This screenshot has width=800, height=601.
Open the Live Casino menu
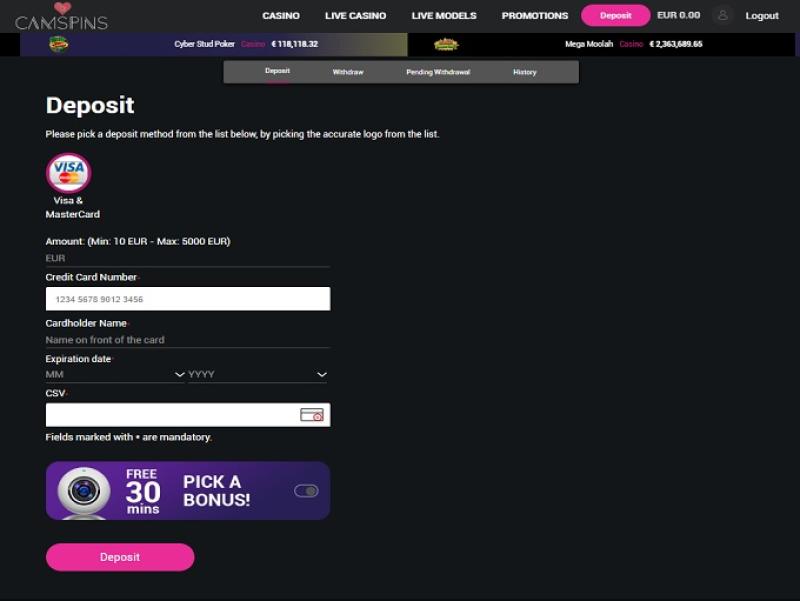pyautogui.click(x=356, y=16)
